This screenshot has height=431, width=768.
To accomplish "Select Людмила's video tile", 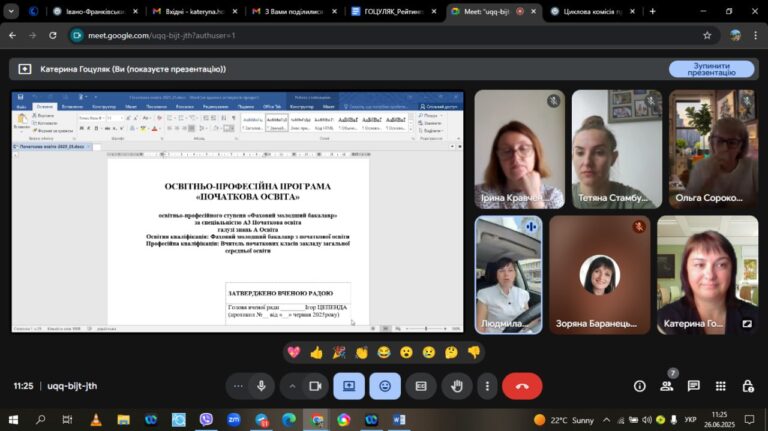I will pos(508,275).
